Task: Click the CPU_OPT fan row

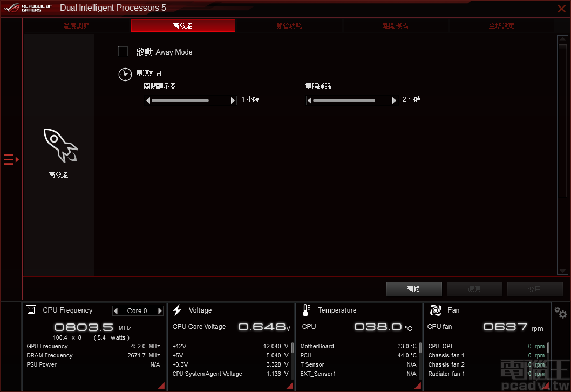Action: point(486,347)
